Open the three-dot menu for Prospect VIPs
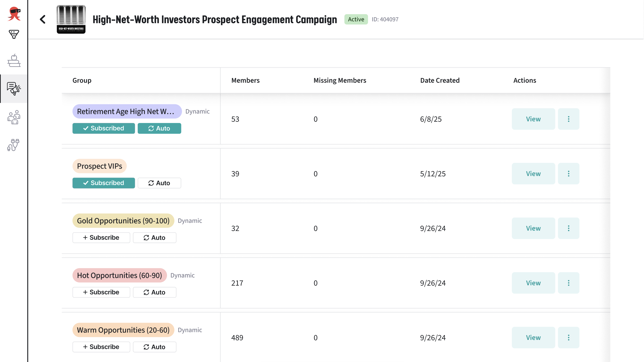The width and height of the screenshot is (644, 362). [568, 174]
